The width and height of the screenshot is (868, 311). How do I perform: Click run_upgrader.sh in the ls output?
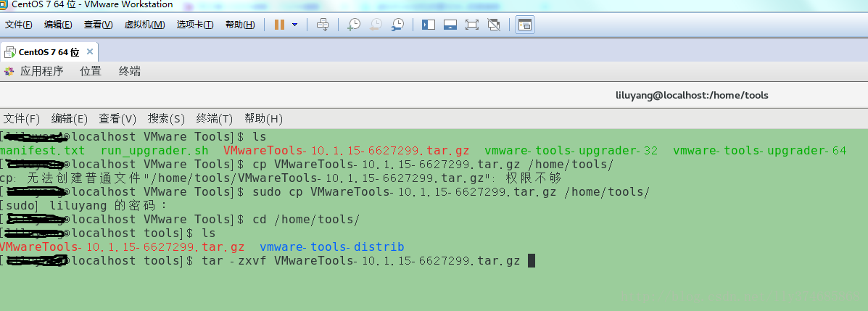coord(155,151)
